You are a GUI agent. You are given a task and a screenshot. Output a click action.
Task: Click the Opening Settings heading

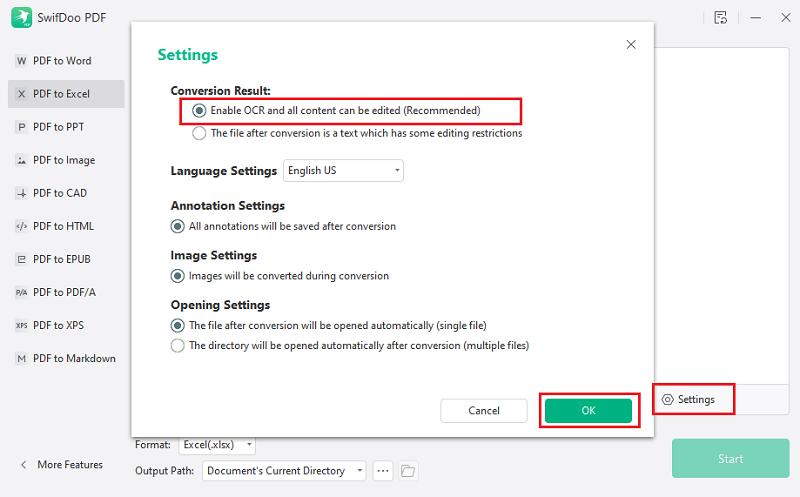point(220,305)
